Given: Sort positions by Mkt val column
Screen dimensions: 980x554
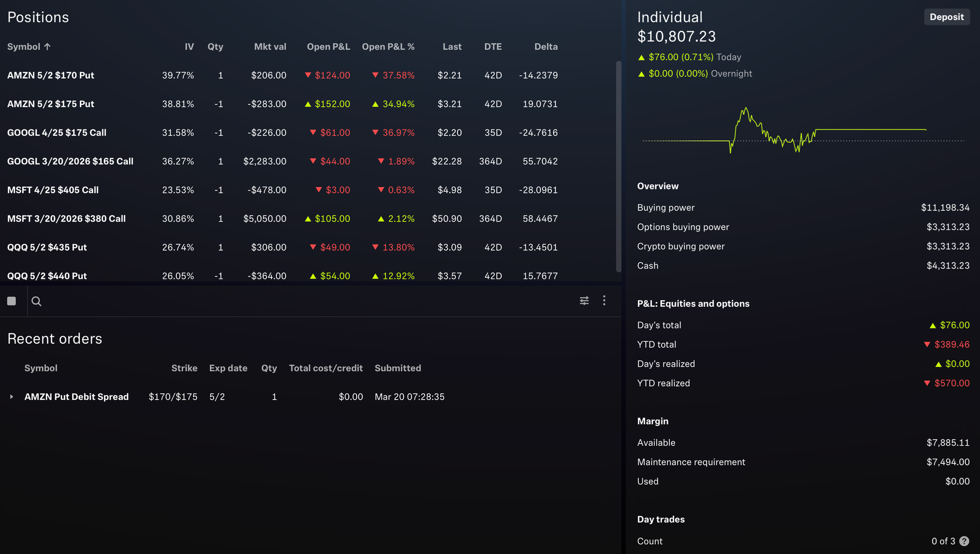Looking at the screenshot, I should 270,47.
